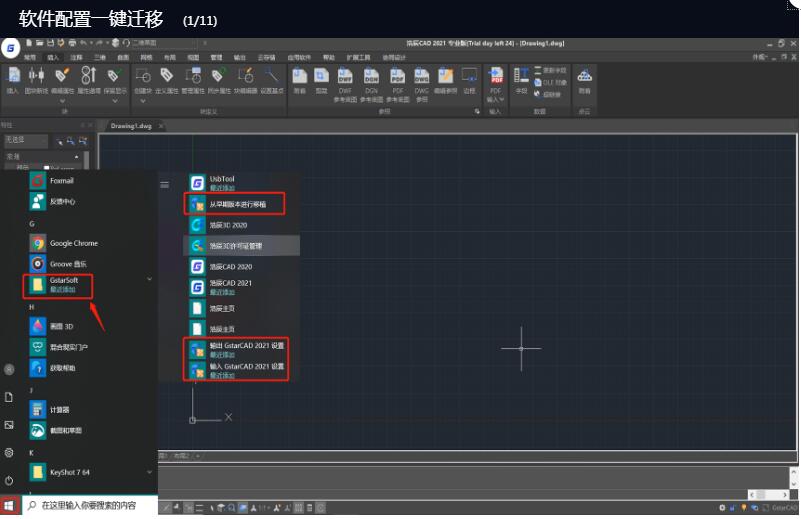Click the Windows Start button
This screenshot has width=801, height=519.
tap(9, 506)
